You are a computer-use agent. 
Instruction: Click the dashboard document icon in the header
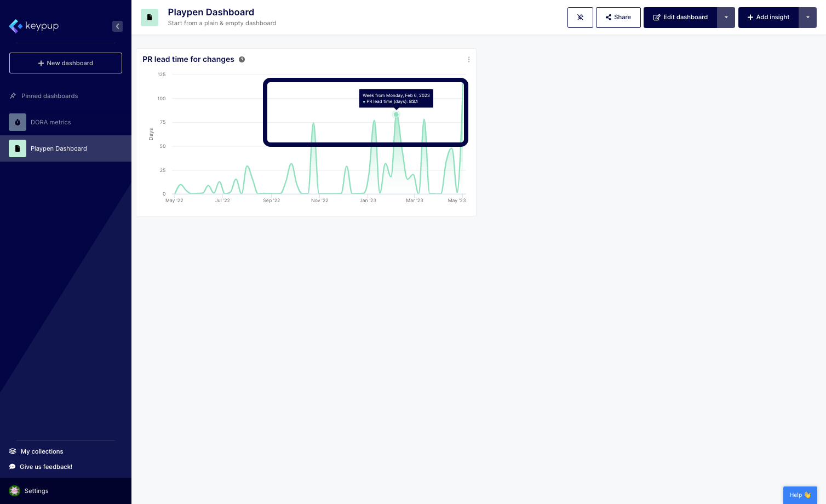150,18
